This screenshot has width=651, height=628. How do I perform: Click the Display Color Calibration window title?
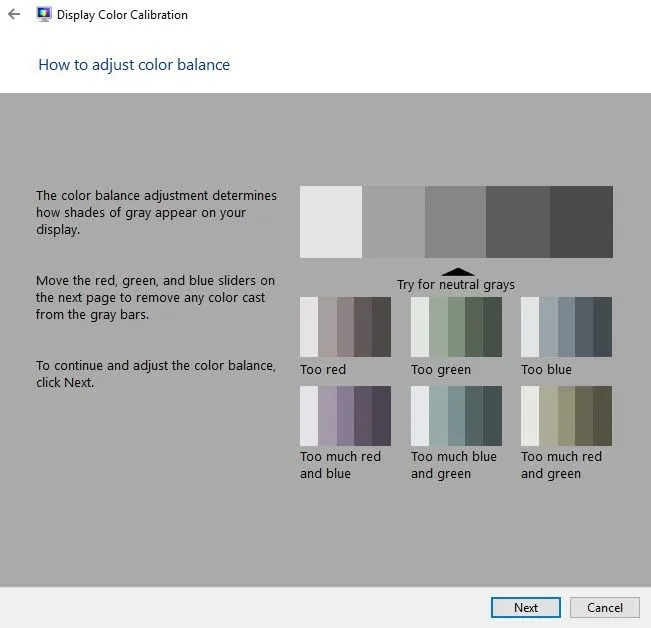coord(122,15)
